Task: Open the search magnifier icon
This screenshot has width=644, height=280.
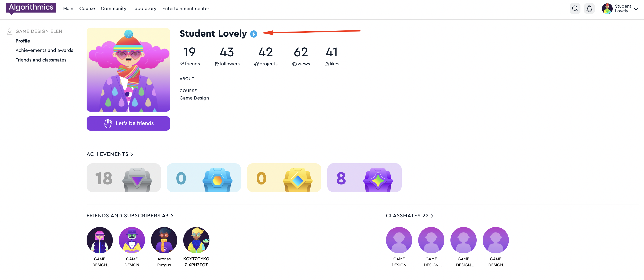Action: click(x=575, y=9)
